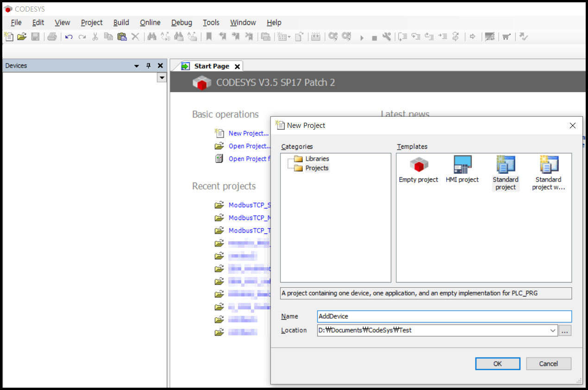Click the Next Bookmark icon
The image size is (588, 390).
(x=236, y=37)
